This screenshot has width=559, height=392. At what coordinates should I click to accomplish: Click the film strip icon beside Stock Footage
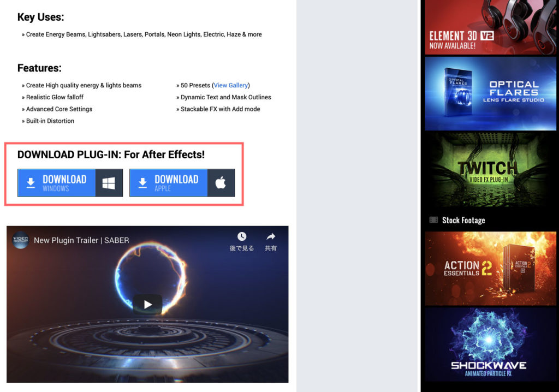coord(433,219)
